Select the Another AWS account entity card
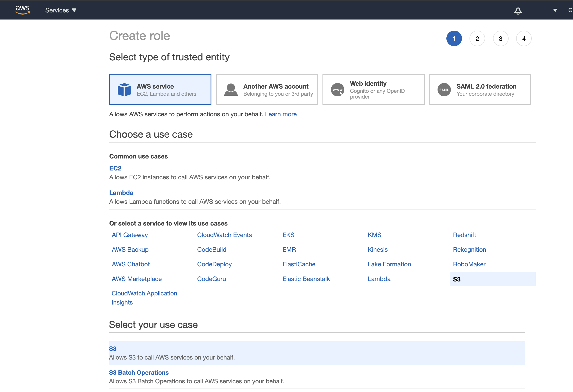 coord(267,90)
